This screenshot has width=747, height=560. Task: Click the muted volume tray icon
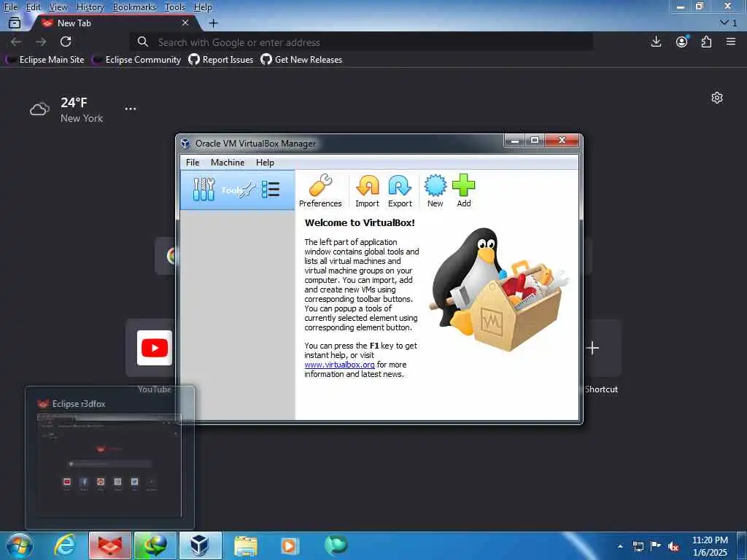coord(673,546)
